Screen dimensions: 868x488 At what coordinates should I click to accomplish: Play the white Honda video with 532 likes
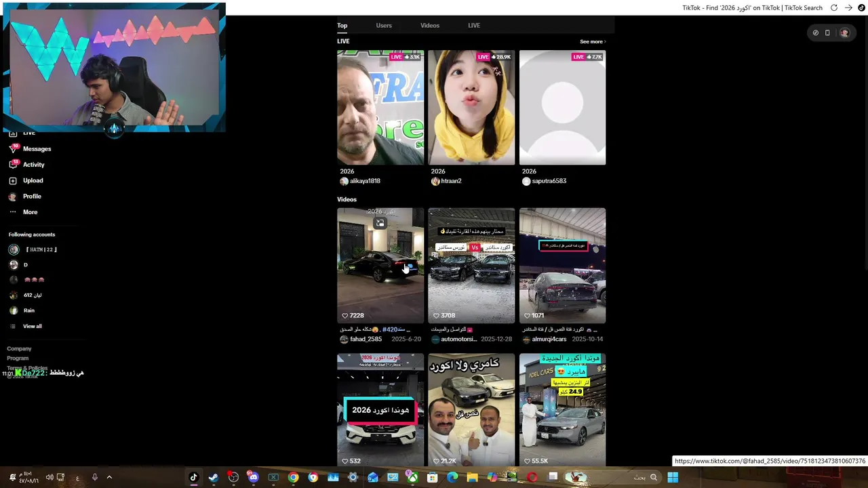click(x=380, y=410)
